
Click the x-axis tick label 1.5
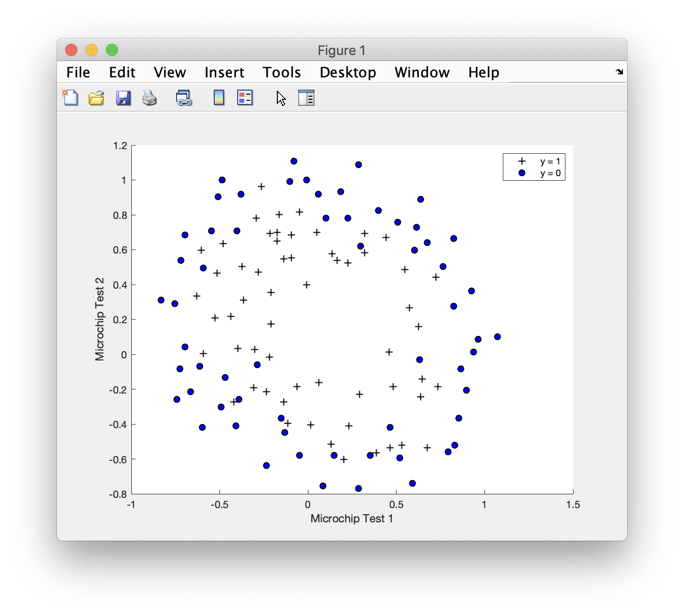(573, 505)
